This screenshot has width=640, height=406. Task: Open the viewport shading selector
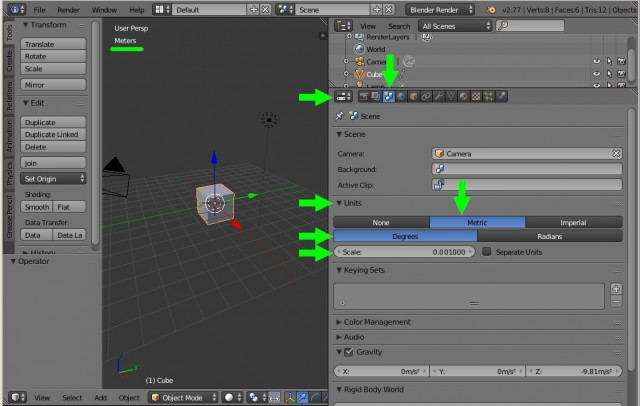pos(233,397)
